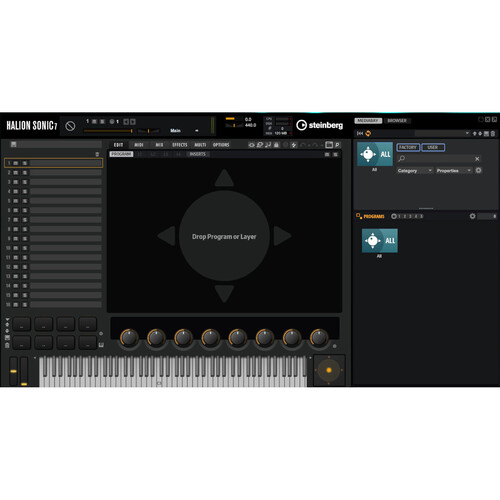Click the INSERTS page button
This screenshot has width=500, height=500.
click(x=198, y=154)
